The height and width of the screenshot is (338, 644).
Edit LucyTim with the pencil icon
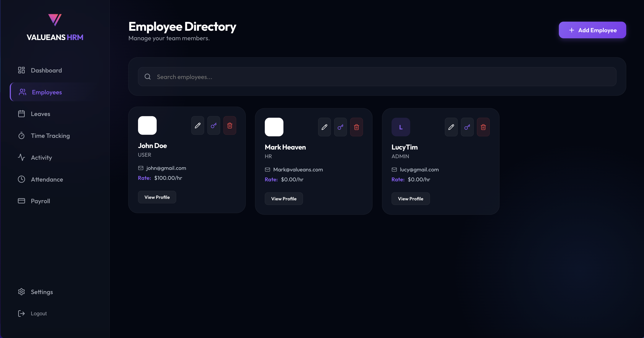click(x=451, y=127)
